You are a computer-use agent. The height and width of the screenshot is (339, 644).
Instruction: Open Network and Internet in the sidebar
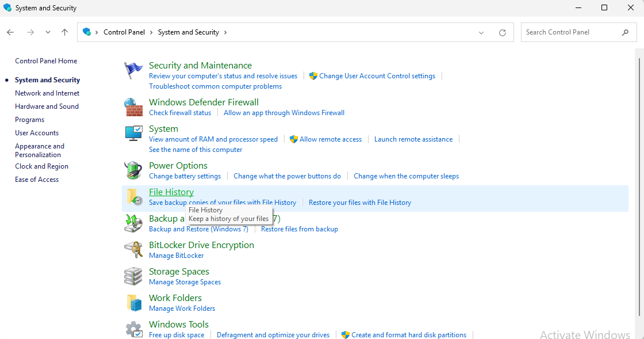pyautogui.click(x=47, y=93)
